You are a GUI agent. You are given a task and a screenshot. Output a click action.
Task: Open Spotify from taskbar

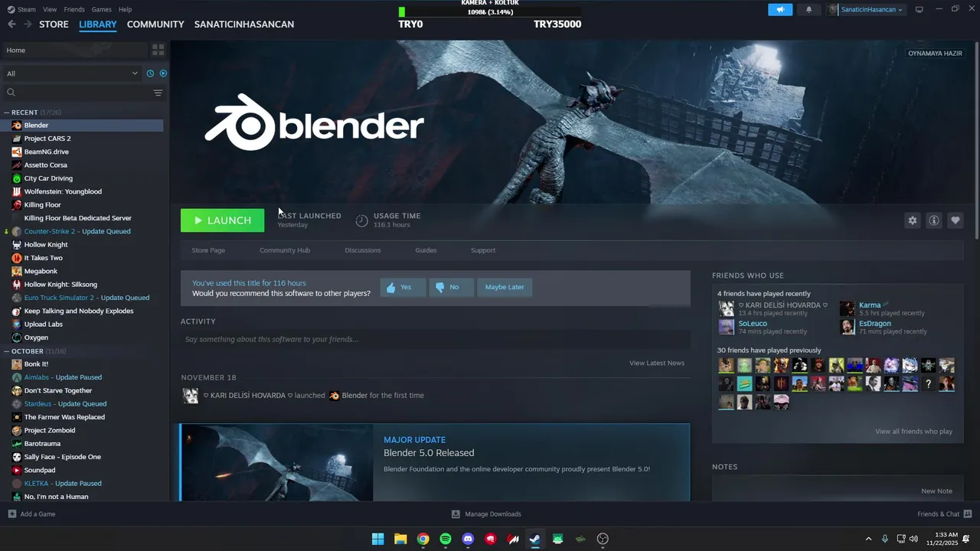tap(446, 539)
